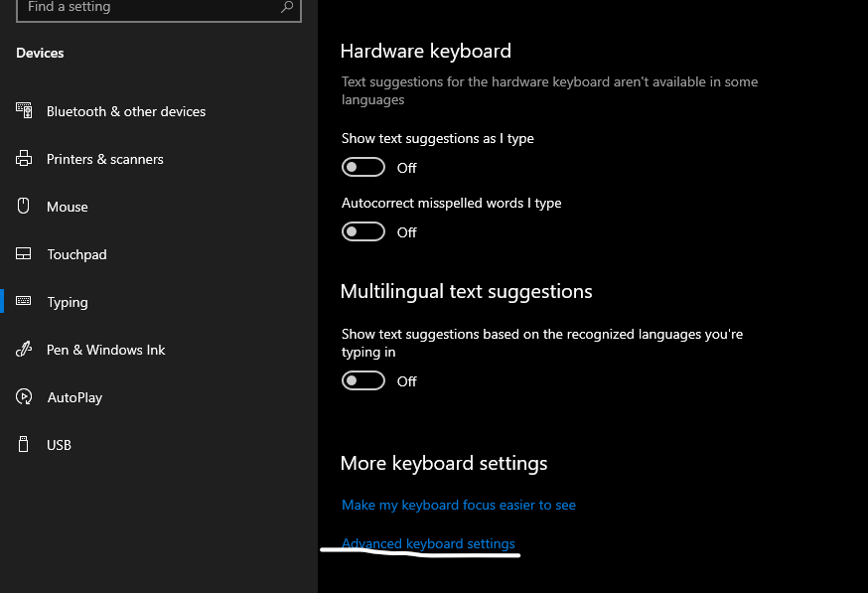This screenshot has height=593, width=868.
Task: Click the Find a setting search box
Action: pos(159,8)
